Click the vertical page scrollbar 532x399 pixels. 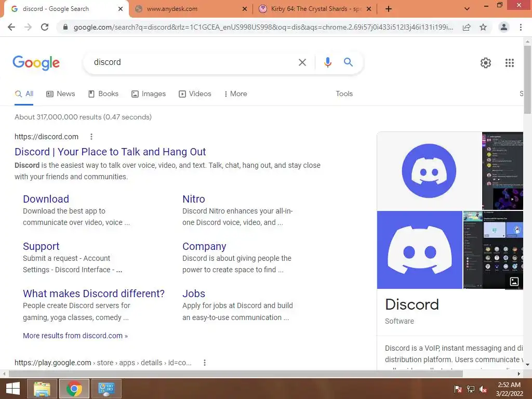(527, 79)
